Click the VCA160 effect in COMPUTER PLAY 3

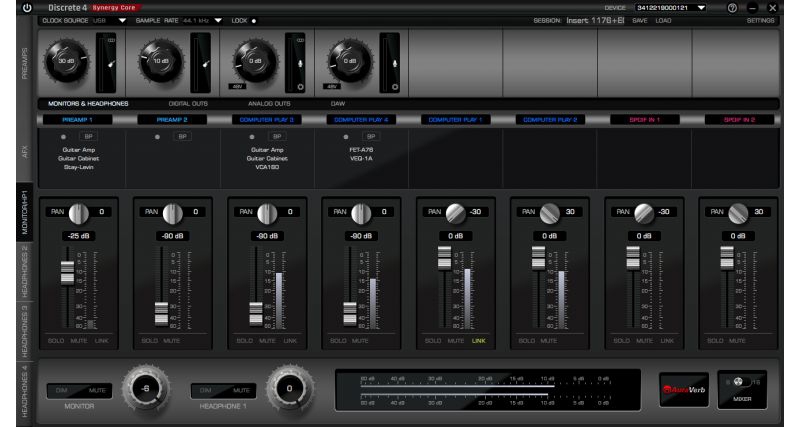(x=267, y=167)
